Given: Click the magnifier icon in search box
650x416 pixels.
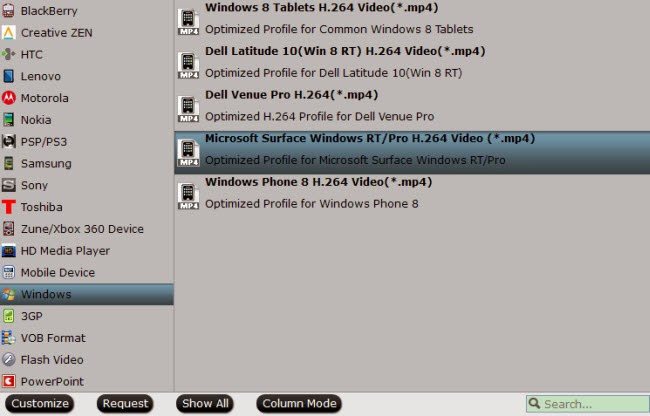Looking at the screenshot, I should [534, 403].
